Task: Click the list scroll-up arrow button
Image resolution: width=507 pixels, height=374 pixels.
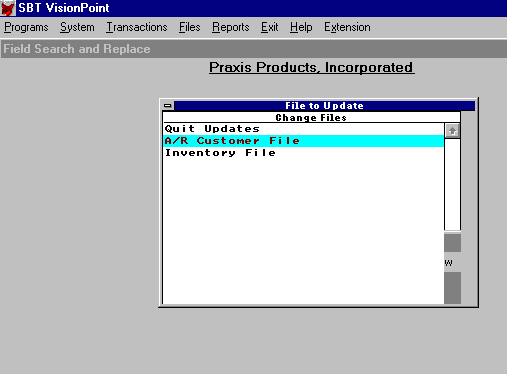Action: 452,131
